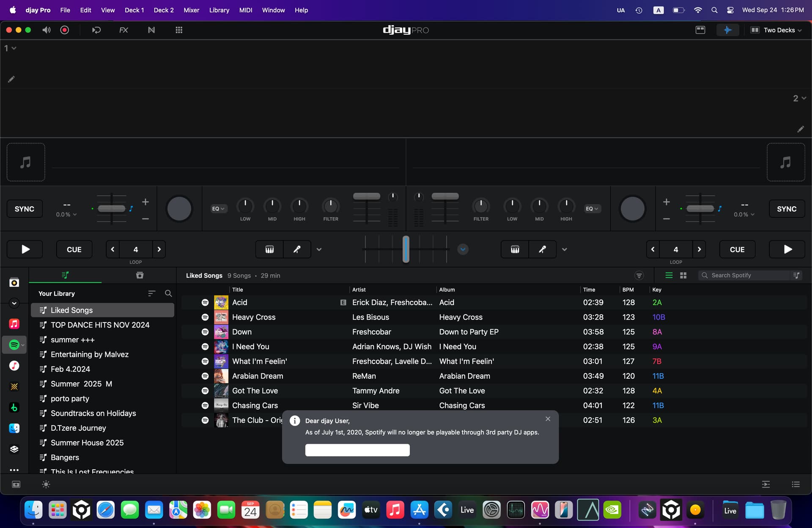This screenshot has height=528, width=812.
Task: Open the looper grid icon near the crossfader
Action: tap(269, 249)
